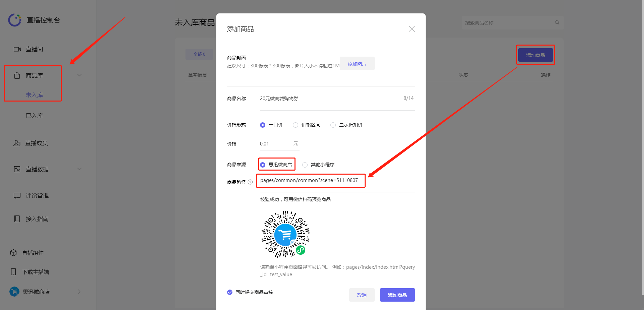Click the 基本信息 column header

197,75
